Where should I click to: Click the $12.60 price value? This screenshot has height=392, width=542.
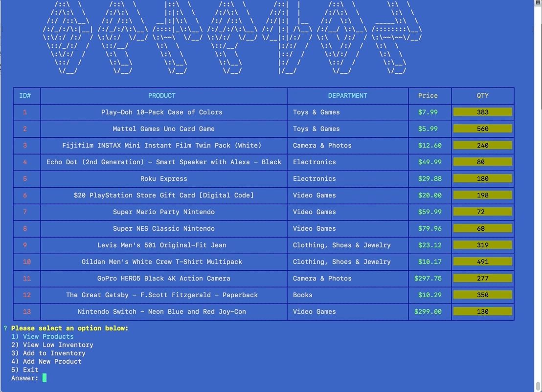click(x=429, y=145)
